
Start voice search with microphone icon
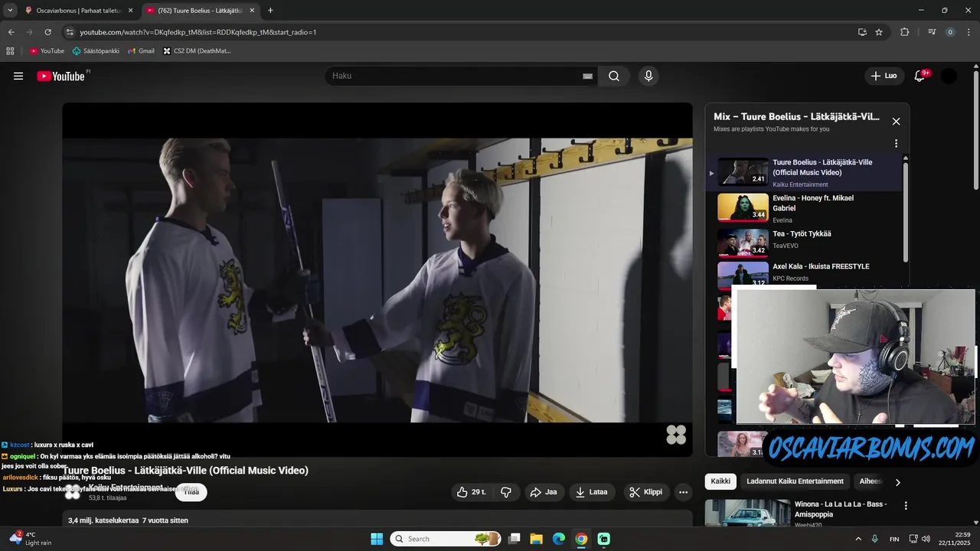pos(648,76)
